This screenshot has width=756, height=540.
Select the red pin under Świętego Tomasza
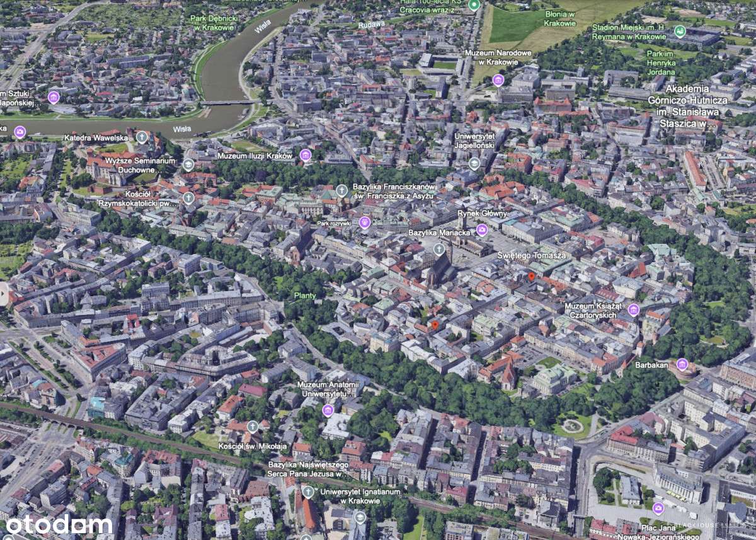click(x=531, y=276)
